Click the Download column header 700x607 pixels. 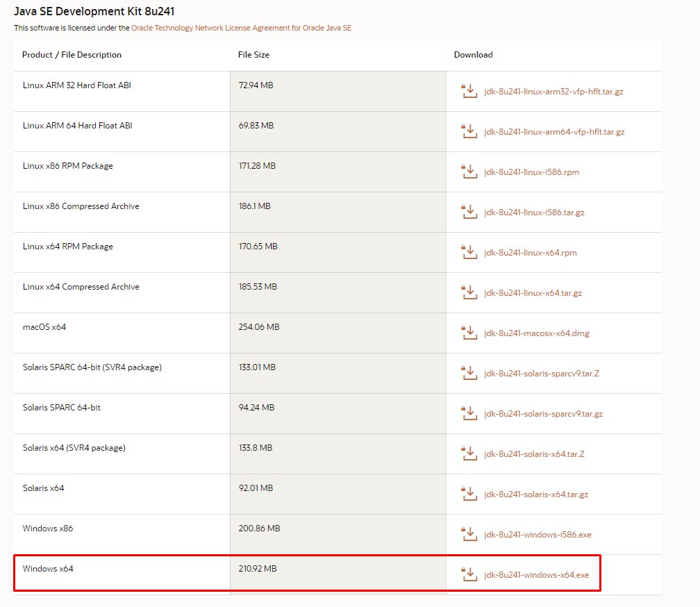[x=473, y=54]
